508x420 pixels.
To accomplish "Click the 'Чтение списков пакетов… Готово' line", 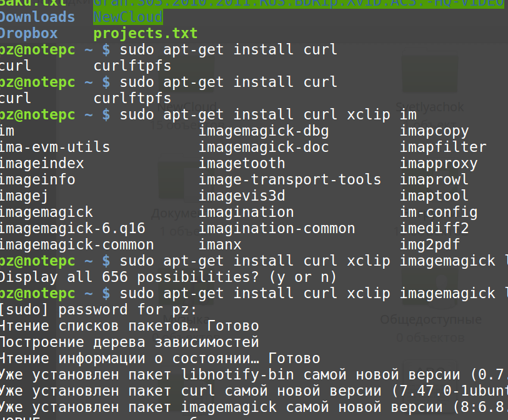I will click(x=129, y=326).
